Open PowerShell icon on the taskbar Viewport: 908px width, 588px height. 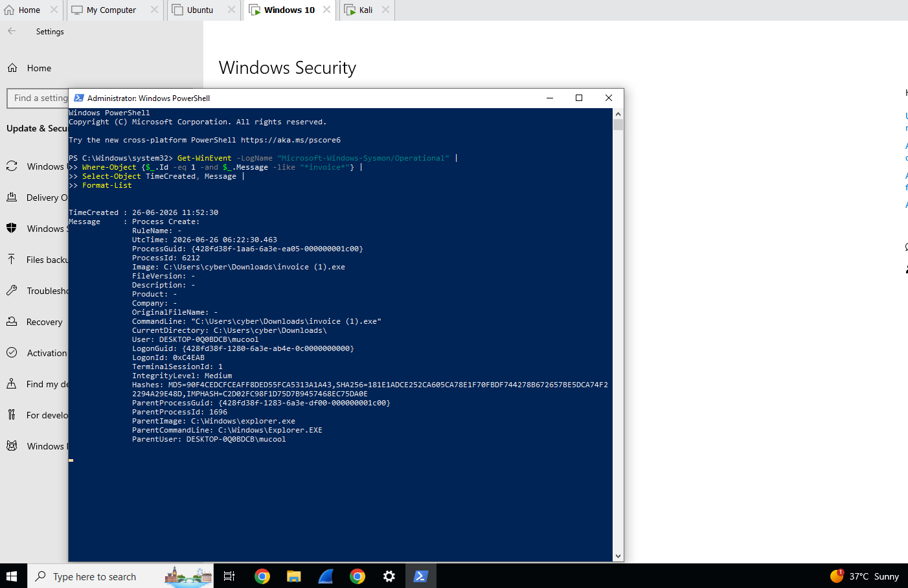(x=421, y=576)
